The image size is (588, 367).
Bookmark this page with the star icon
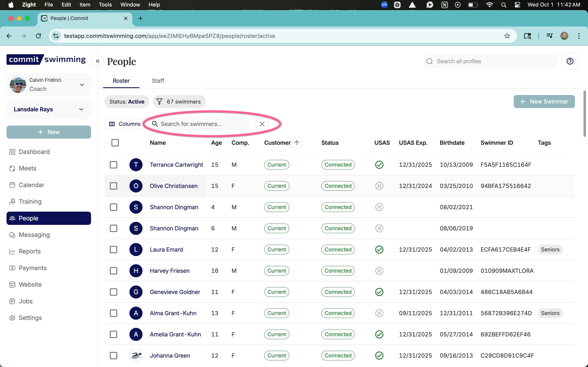507,36
